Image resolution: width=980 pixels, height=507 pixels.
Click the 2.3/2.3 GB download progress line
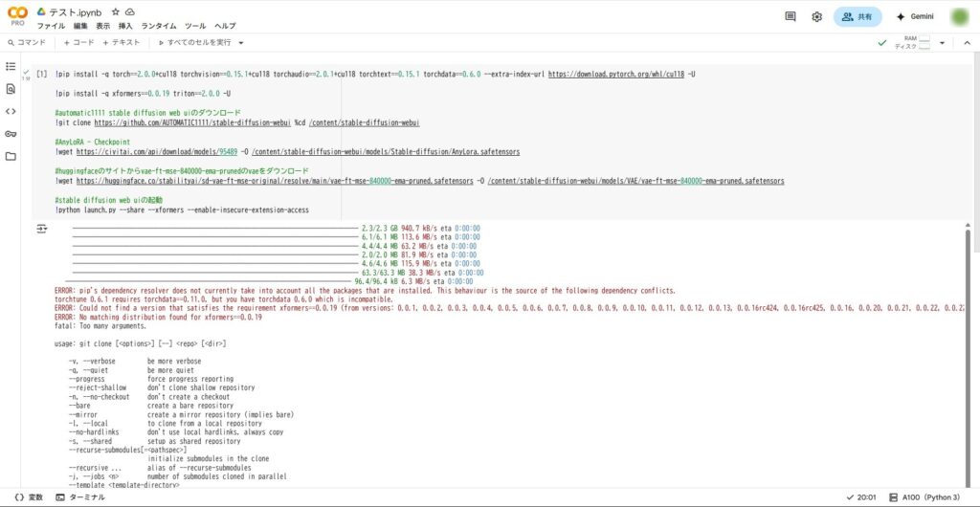277,229
